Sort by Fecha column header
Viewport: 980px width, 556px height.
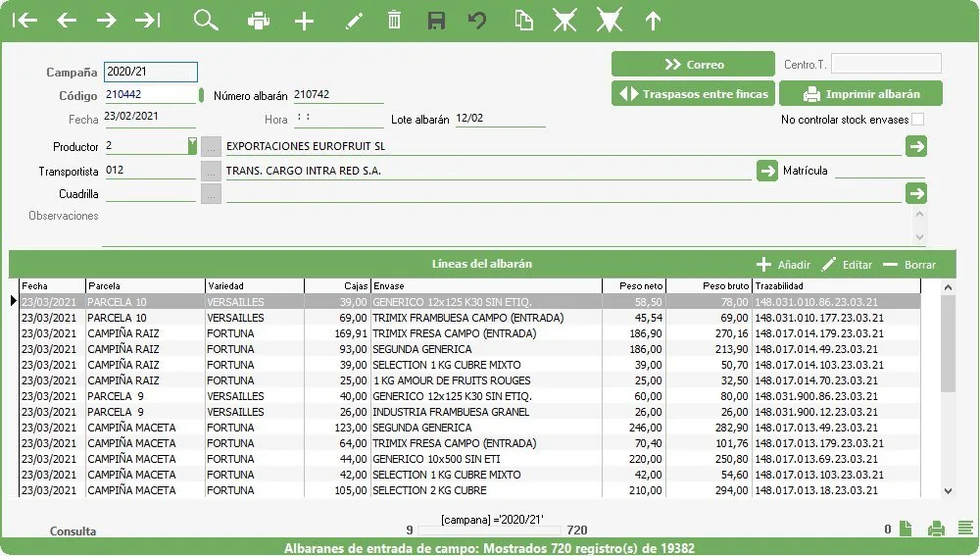point(53,285)
